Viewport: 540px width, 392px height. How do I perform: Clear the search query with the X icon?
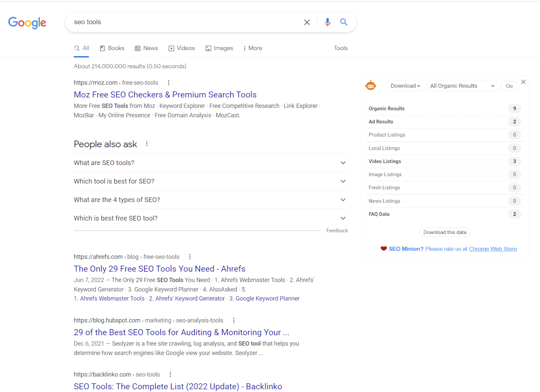tap(307, 22)
